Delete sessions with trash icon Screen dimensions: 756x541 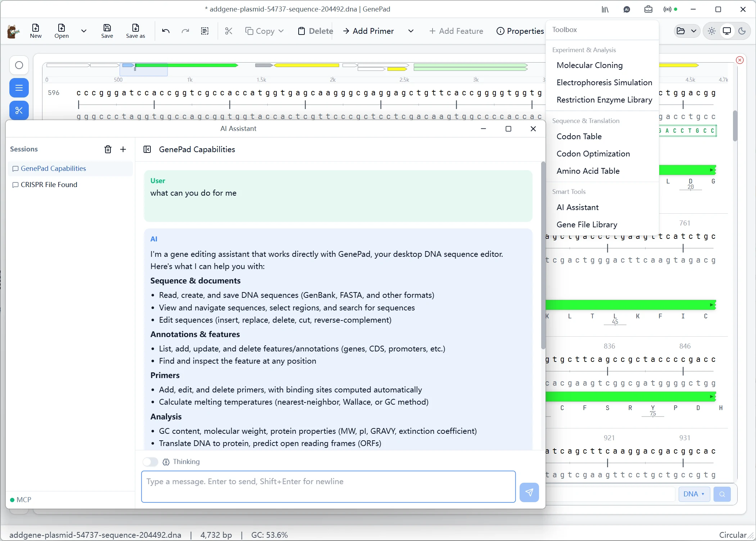pyautogui.click(x=108, y=149)
